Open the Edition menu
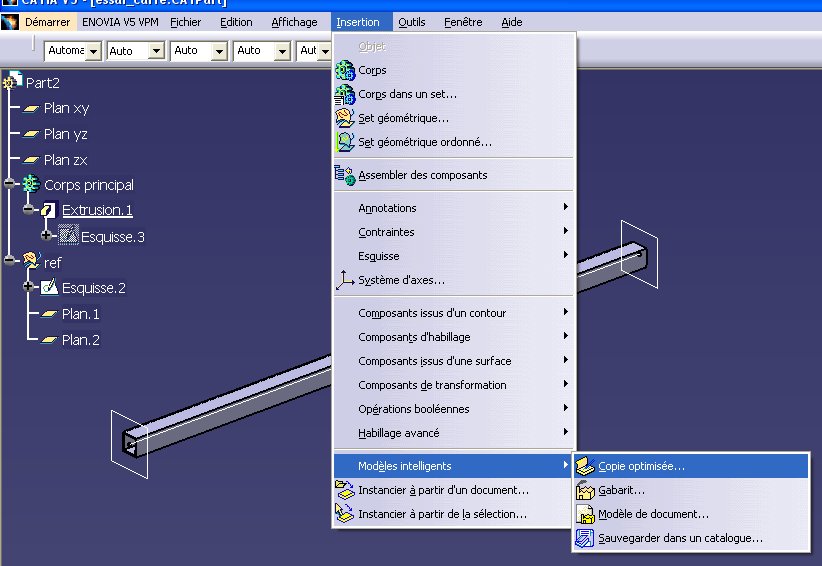Image resolution: width=822 pixels, height=566 pixels. (x=236, y=22)
